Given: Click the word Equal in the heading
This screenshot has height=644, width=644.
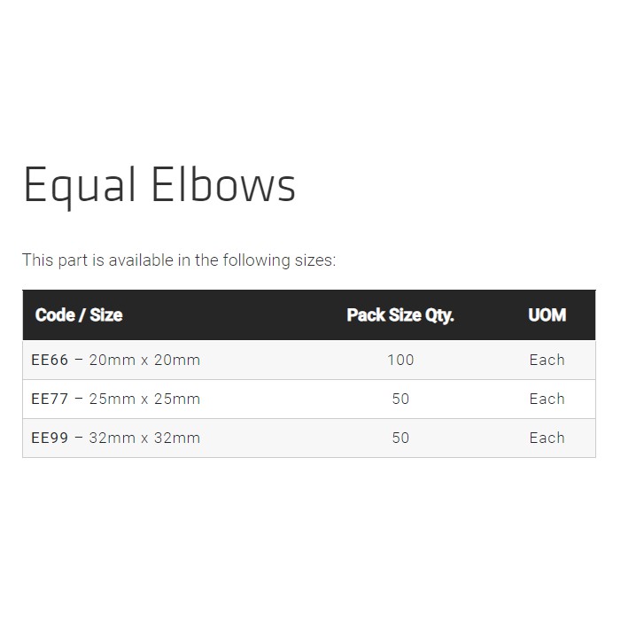Looking at the screenshot, I should tap(80, 186).
